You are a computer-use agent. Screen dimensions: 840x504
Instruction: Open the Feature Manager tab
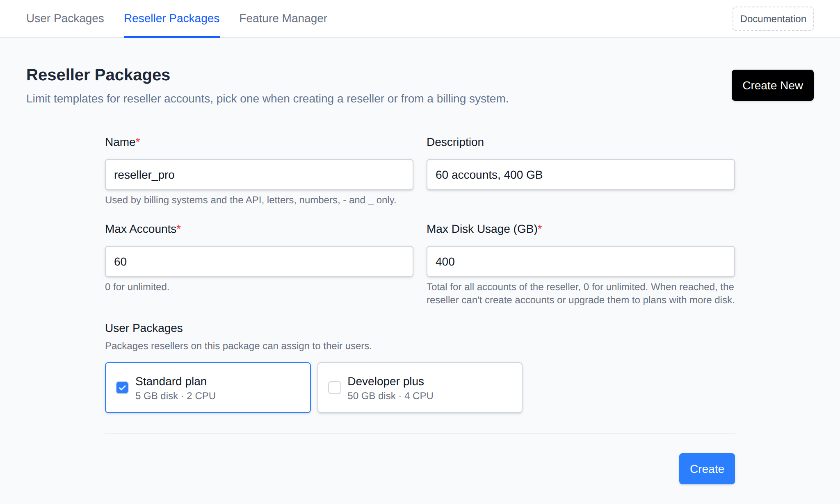(x=283, y=18)
